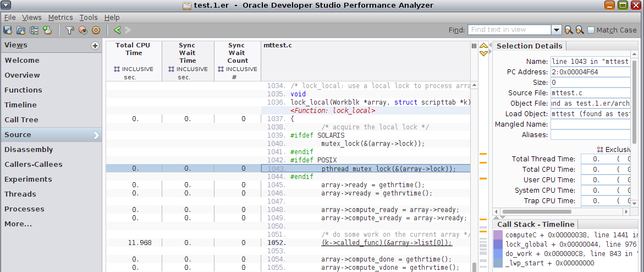Click the _lwp_start color swatch in Call Stack
Image resolution: width=644 pixels, height=272 pixels.
[x=497, y=263]
